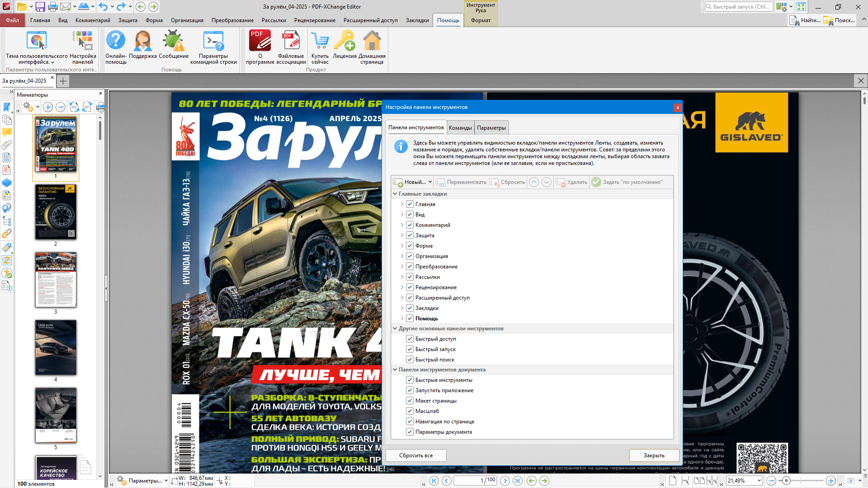Screen dimensions: 868x488
Task: Toggle the Быстрый поиск checkbox
Action: coord(410,360)
